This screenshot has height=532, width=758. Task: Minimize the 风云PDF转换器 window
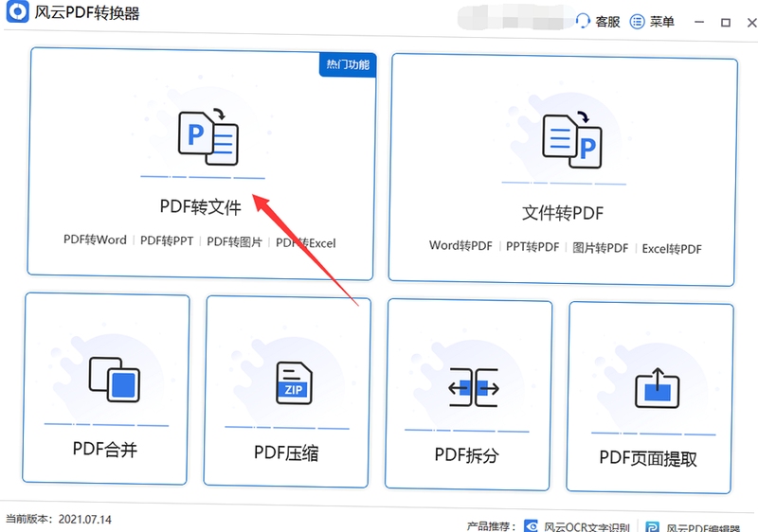pyautogui.click(x=699, y=22)
